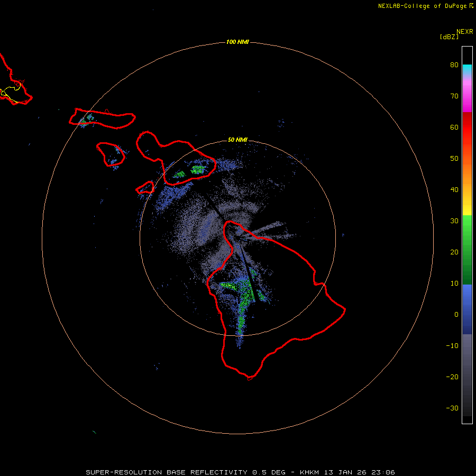Click the 70 value on the dBZ scale
Image resolution: width=476 pixels, height=476 pixels.
click(454, 96)
